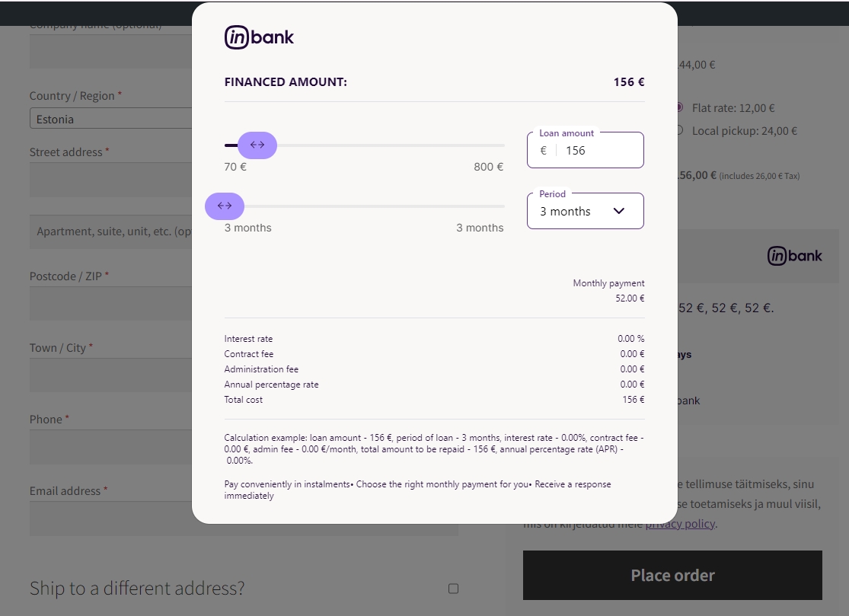Click the period slider handle
The height and width of the screenshot is (616, 849).
pyautogui.click(x=225, y=206)
